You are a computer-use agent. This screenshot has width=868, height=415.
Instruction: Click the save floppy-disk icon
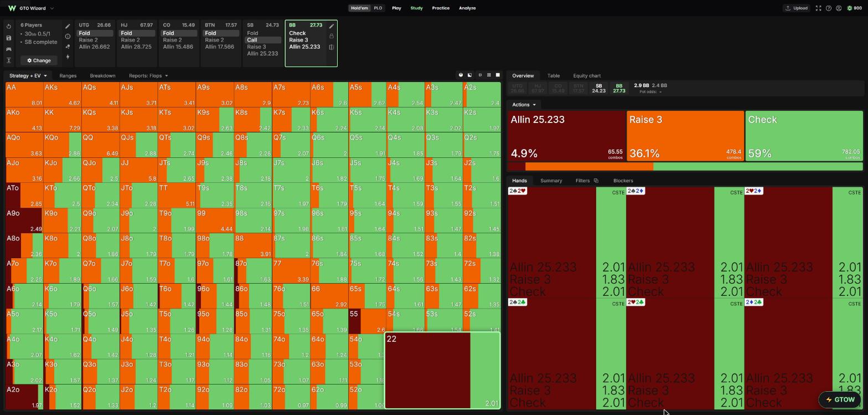pos(9,38)
